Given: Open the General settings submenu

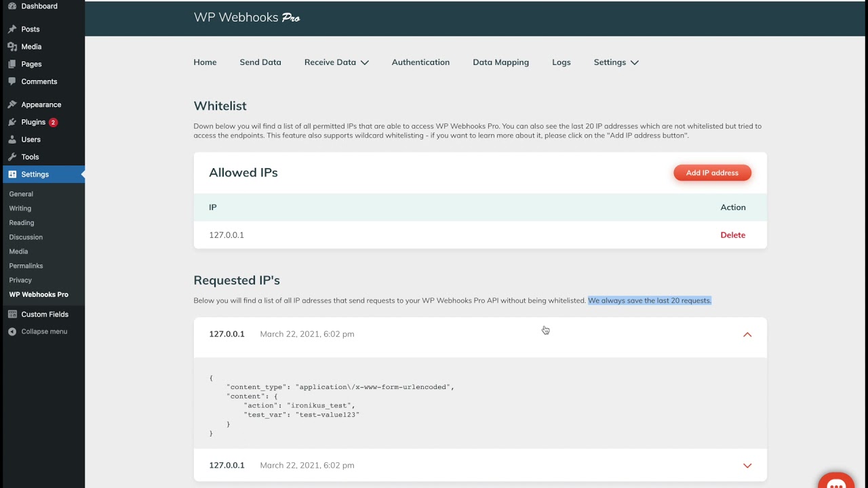Looking at the screenshot, I should click(21, 194).
